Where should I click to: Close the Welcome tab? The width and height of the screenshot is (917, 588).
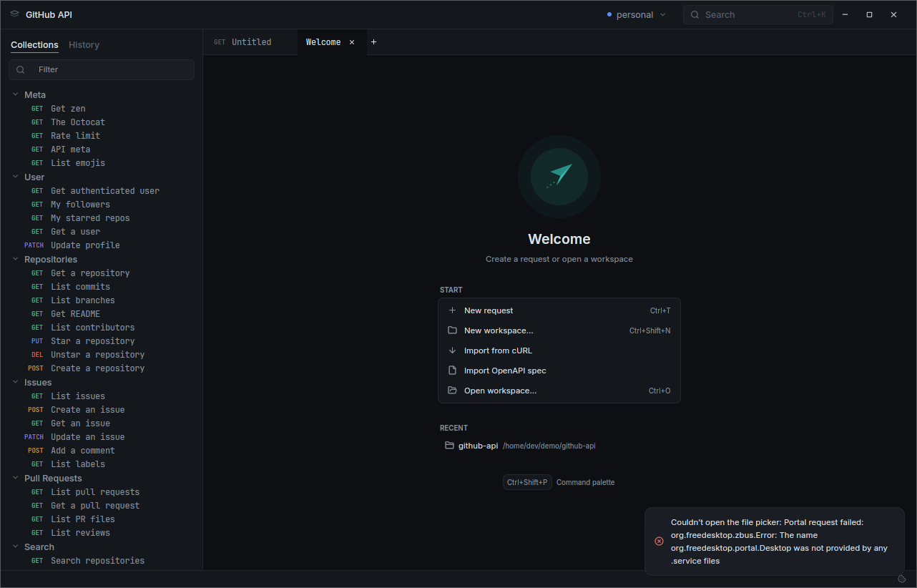point(352,42)
